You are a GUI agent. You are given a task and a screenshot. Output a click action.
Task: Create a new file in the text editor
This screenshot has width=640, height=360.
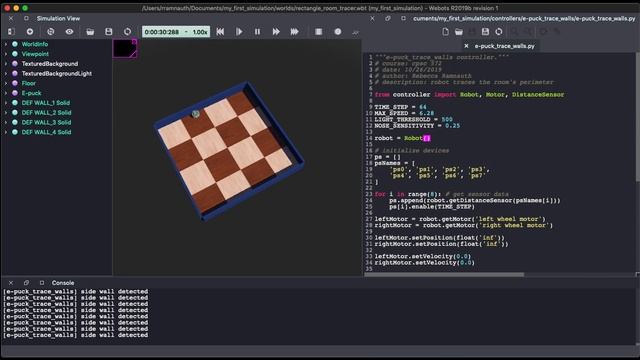pyautogui.click(x=445, y=31)
